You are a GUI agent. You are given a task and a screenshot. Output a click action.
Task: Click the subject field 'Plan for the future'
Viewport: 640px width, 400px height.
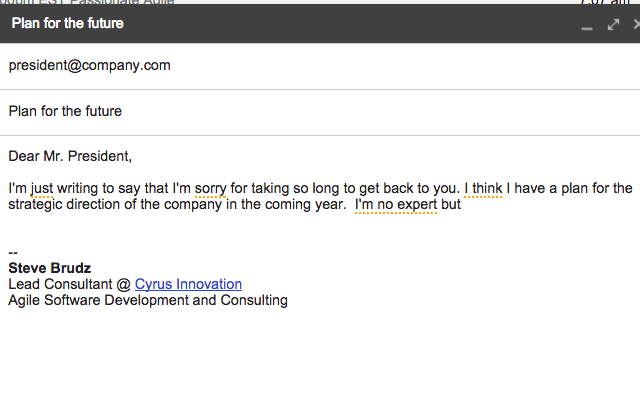66,111
